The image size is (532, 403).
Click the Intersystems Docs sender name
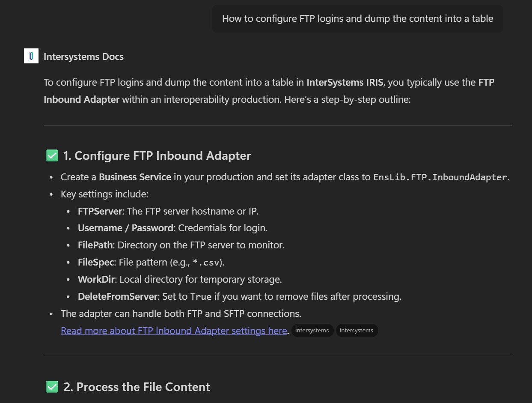(83, 57)
